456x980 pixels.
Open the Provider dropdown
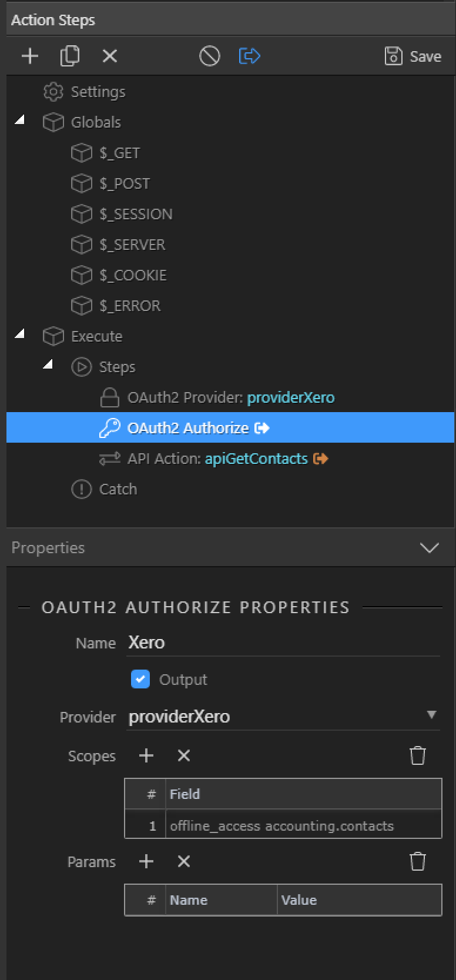click(432, 716)
